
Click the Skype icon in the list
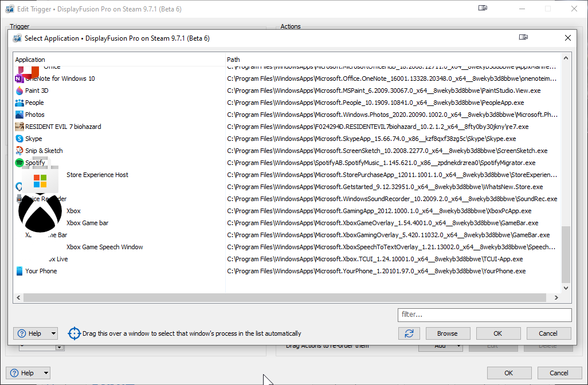pos(19,139)
